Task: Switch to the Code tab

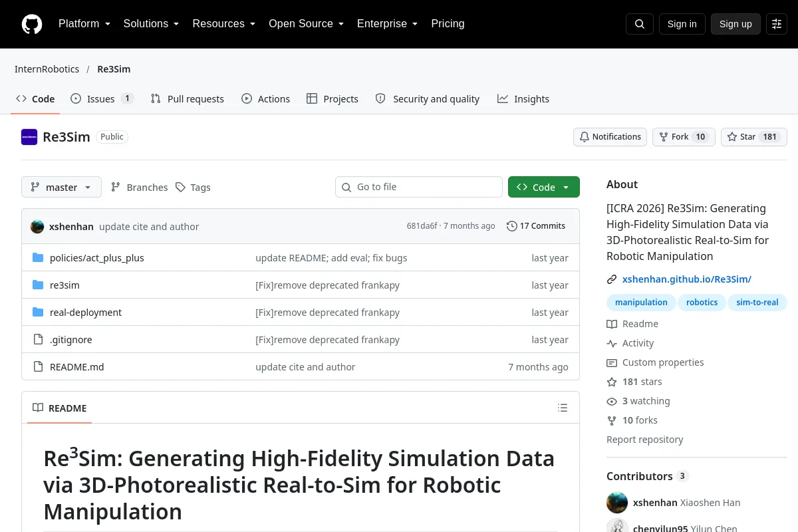Action: coord(36,99)
